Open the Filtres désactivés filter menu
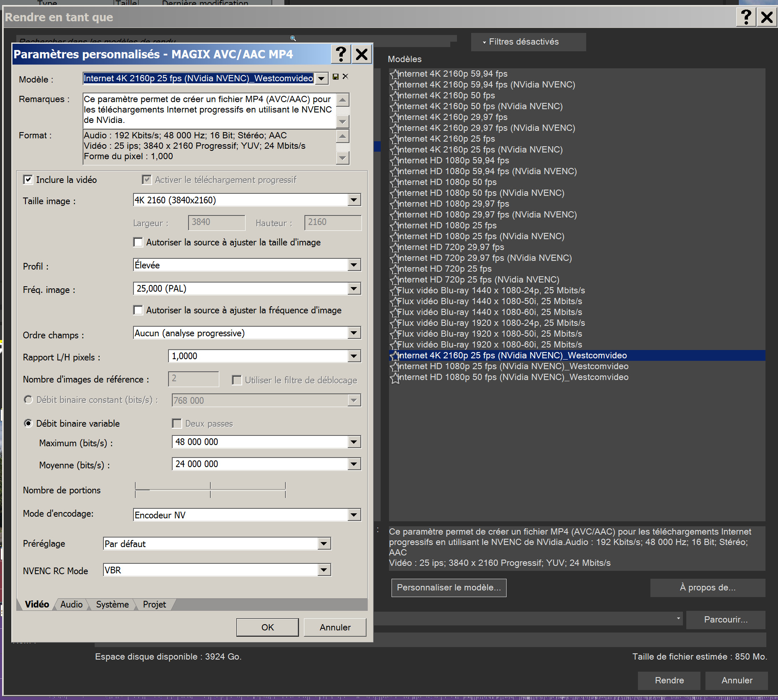The image size is (778, 700). 528,42
